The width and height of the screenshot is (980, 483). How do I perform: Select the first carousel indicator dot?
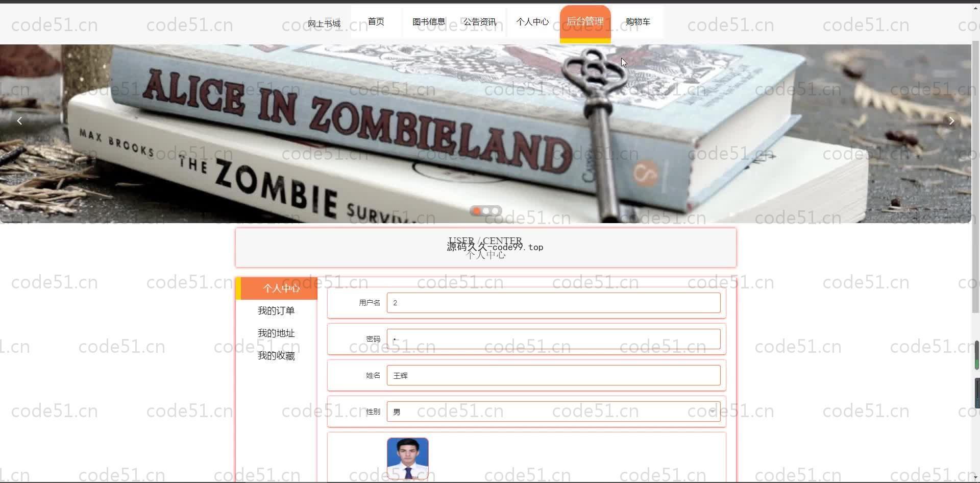tap(476, 211)
